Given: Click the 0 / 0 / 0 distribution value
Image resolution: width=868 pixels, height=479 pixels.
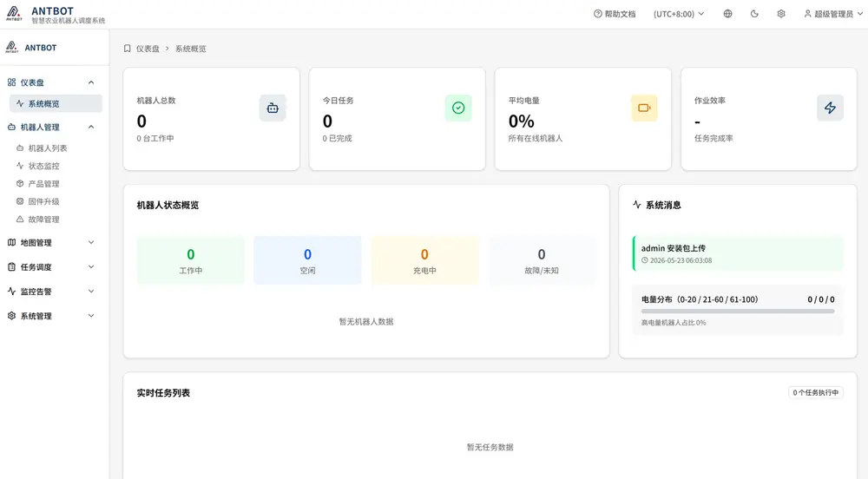Looking at the screenshot, I should 821,299.
